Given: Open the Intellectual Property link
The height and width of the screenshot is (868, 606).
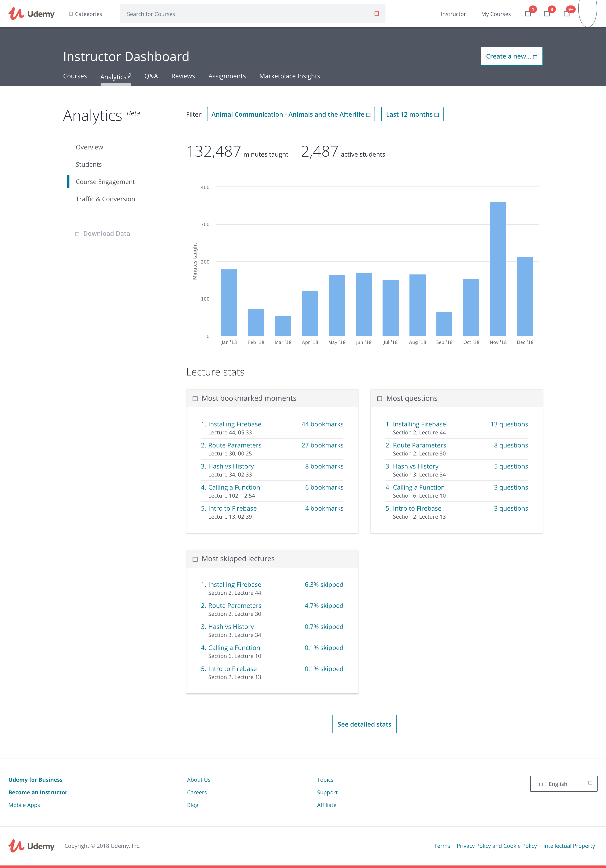Looking at the screenshot, I should (569, 846).
